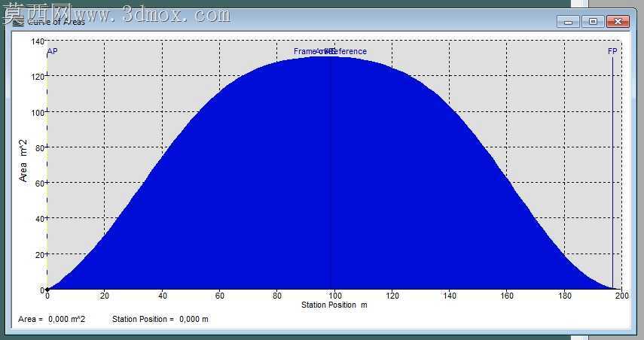
Task: Click the FP vertical line marker
Action: pyautogui.click(x=612, y=172)
